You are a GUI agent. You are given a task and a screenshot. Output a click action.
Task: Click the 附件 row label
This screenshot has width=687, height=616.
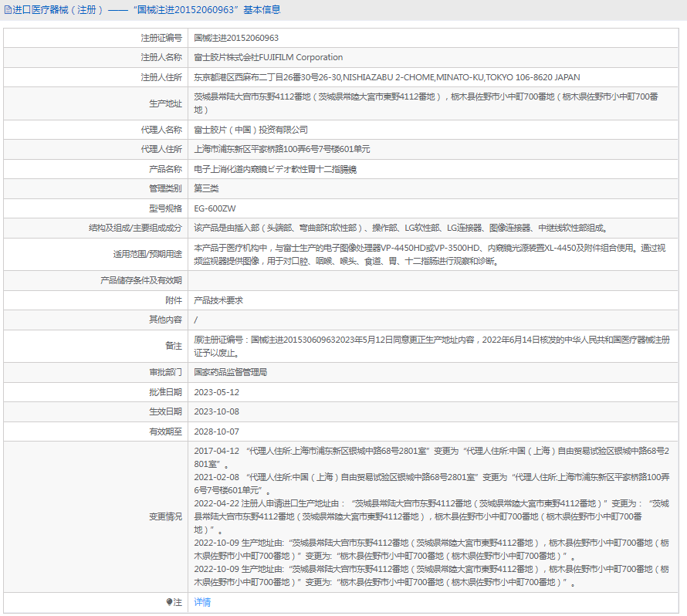174,300
